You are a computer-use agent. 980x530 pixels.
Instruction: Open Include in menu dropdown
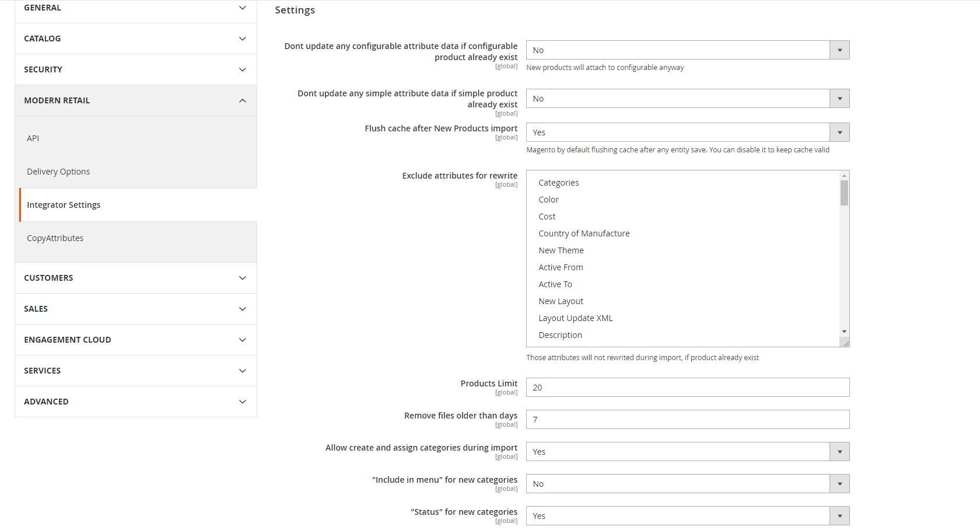point(688,484)
